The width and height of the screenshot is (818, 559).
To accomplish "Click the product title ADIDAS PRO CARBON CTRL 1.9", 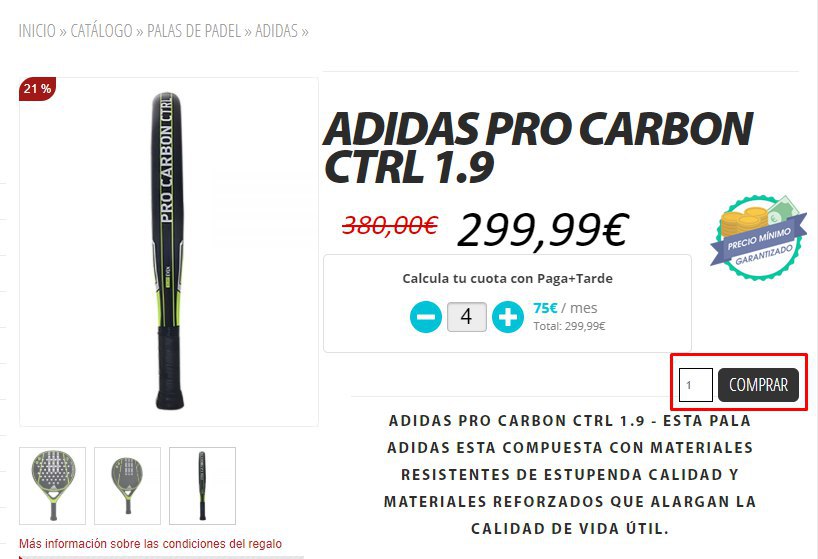I will (538, 148).
